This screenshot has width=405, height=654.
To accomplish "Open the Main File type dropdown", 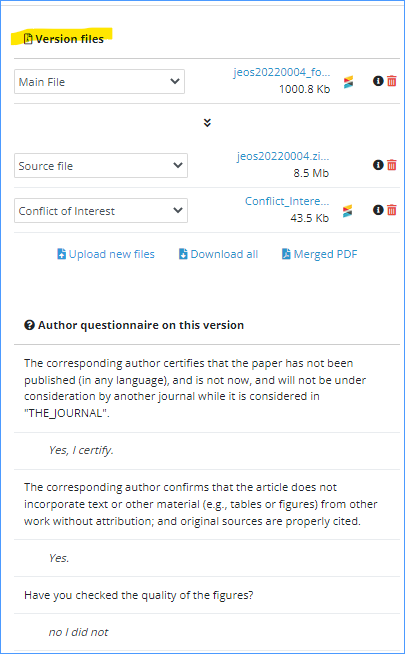I will pyautogui.click(x=99, y=82).
